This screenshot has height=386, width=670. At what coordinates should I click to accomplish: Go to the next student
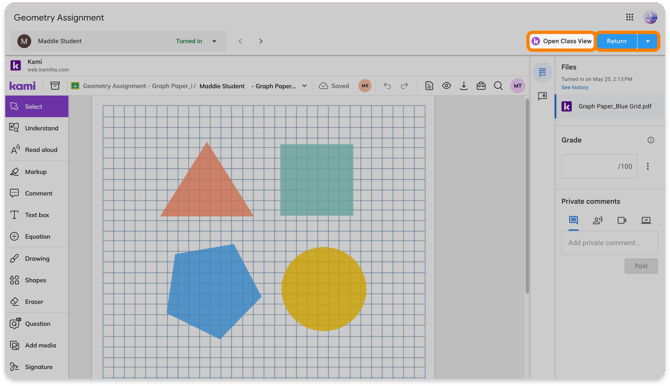[x=261, y=41]
